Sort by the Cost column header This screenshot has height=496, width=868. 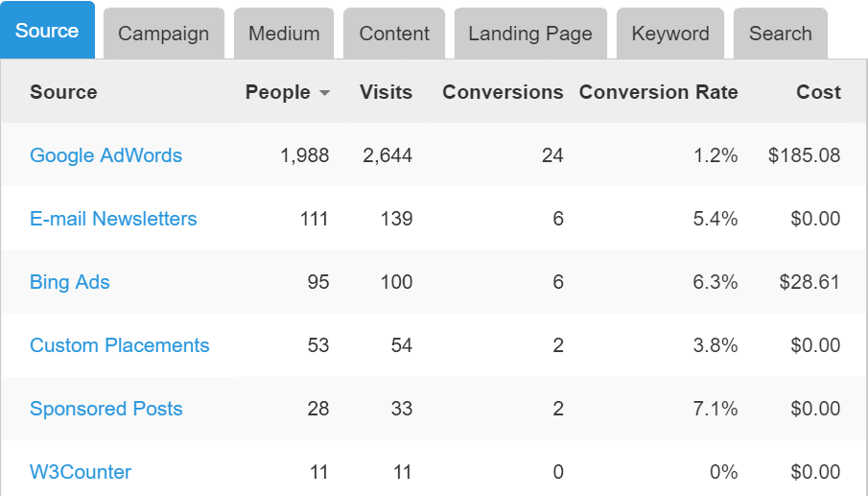click(x=818, y=92)
